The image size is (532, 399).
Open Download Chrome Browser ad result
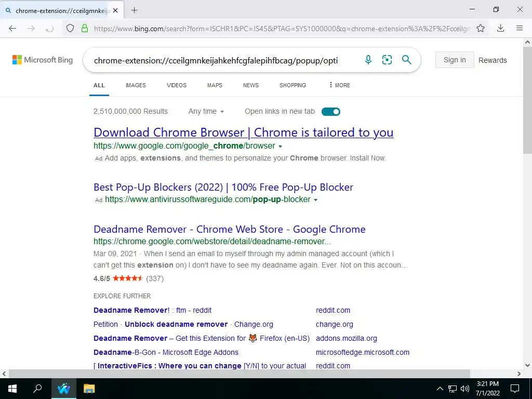[243, 132]
